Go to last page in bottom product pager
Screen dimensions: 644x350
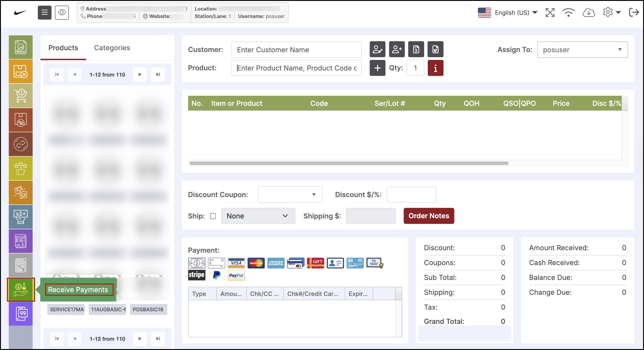pyautogui.click(x=158, y=339)
